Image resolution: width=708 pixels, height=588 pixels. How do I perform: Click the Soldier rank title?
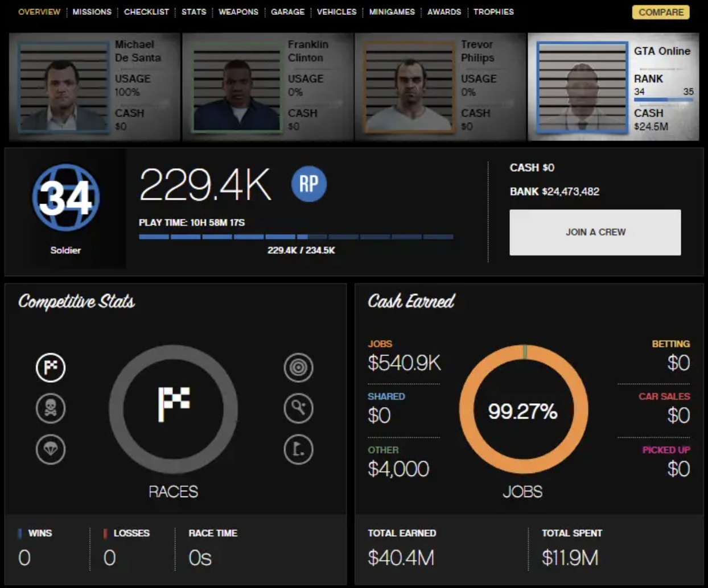pos(65,250)
